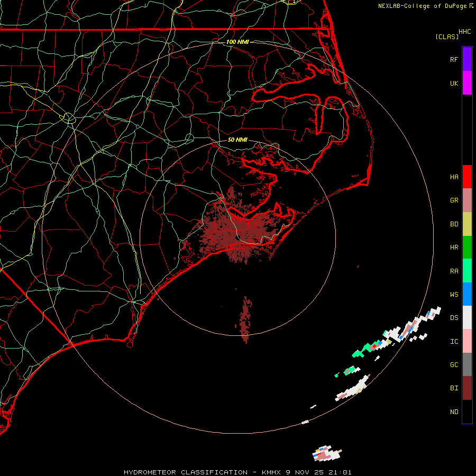
Task: Click the WS legend label
Action: 454,294
